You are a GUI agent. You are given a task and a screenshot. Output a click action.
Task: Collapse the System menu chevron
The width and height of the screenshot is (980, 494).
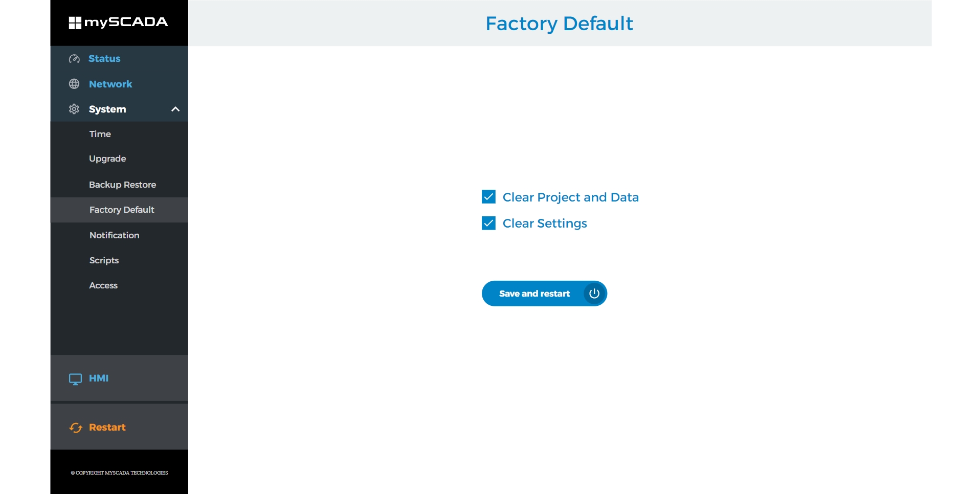[x=175, y=109]
